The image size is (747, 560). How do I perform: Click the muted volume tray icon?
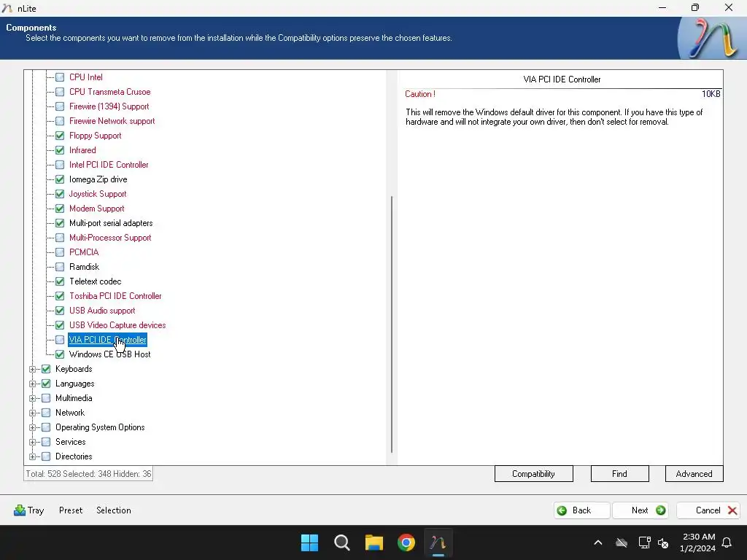[663, 542]
